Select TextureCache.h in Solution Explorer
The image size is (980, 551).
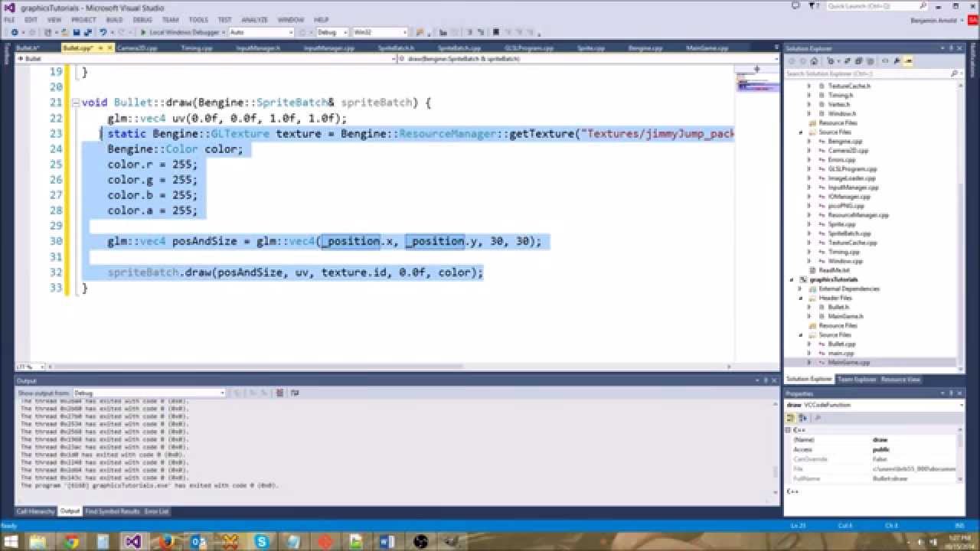pos(849,86)
